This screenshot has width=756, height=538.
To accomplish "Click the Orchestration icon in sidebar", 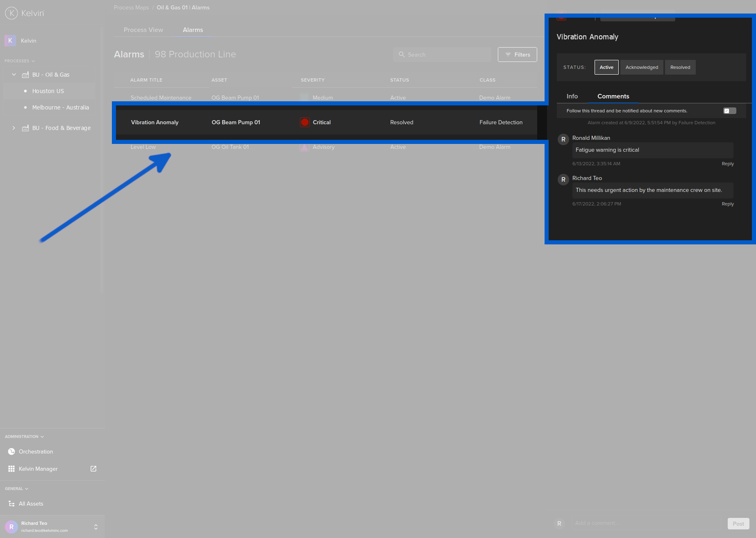I will [x=11, y=451].
